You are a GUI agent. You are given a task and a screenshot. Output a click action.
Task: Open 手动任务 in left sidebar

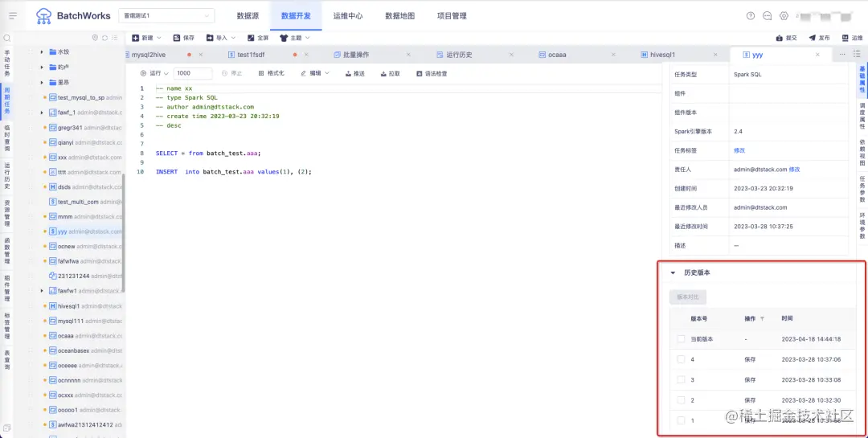pyautogui.click(x=7, y=63)
